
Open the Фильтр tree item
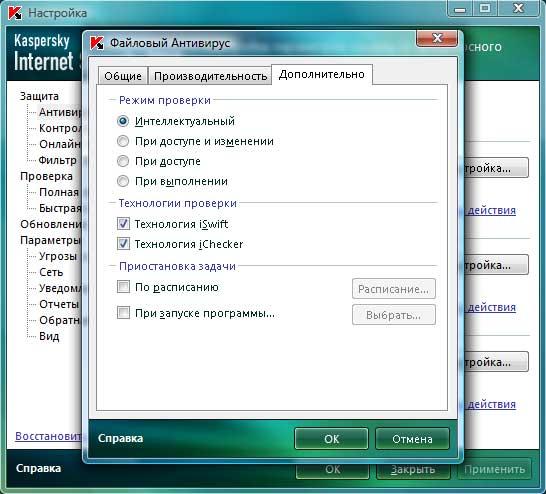click(x=57, y=160)
